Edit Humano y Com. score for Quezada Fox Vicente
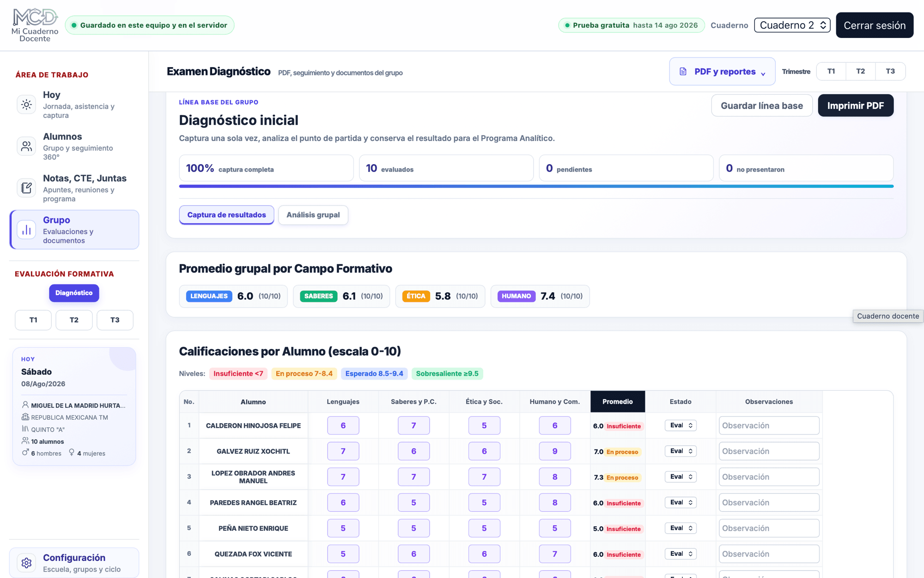The width and height of the screenshot is (924, 578). click(x=555, y=554)
